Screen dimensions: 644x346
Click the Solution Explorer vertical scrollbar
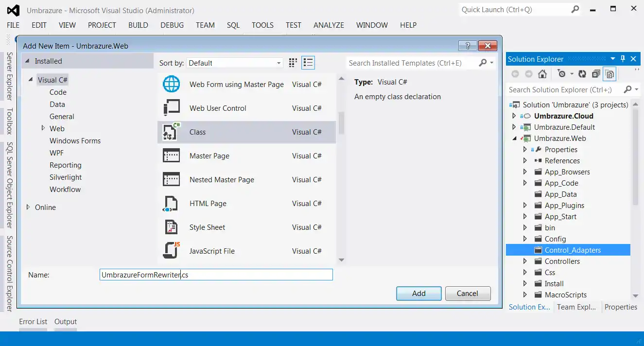coord(636,157)
